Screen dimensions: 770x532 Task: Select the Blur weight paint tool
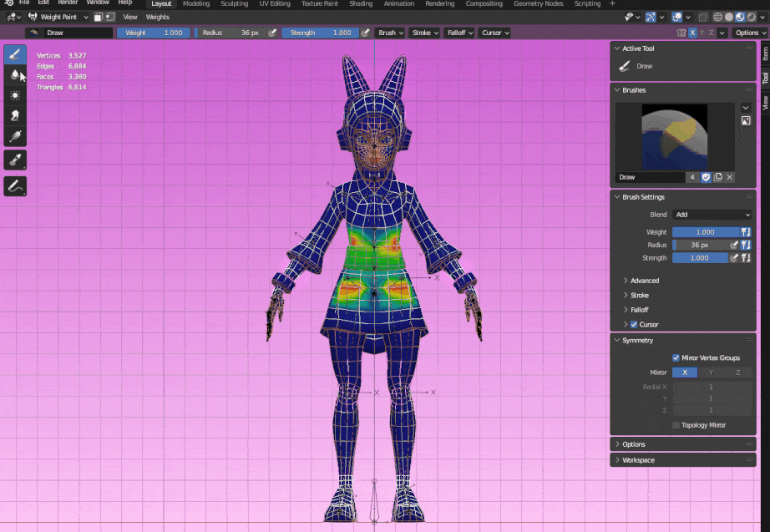click(15, 75)
